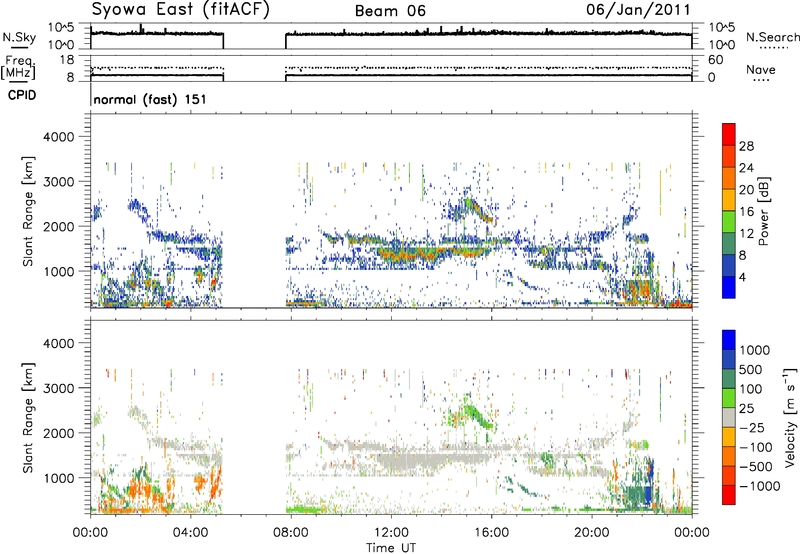This screenshot has width=800, height=554.
Task: Click "28" label on Power color bar
Action: (746, 146)
